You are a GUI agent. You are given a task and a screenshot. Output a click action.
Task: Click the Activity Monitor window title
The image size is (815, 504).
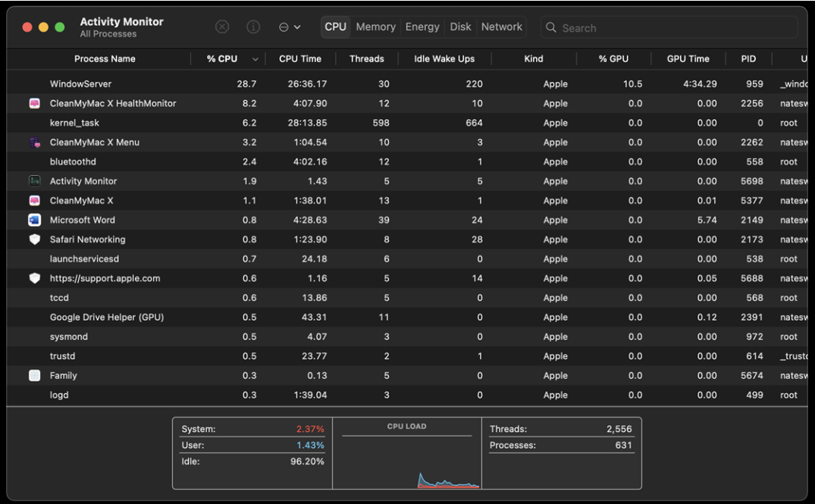pyautogui.click(x=121, y=22)
